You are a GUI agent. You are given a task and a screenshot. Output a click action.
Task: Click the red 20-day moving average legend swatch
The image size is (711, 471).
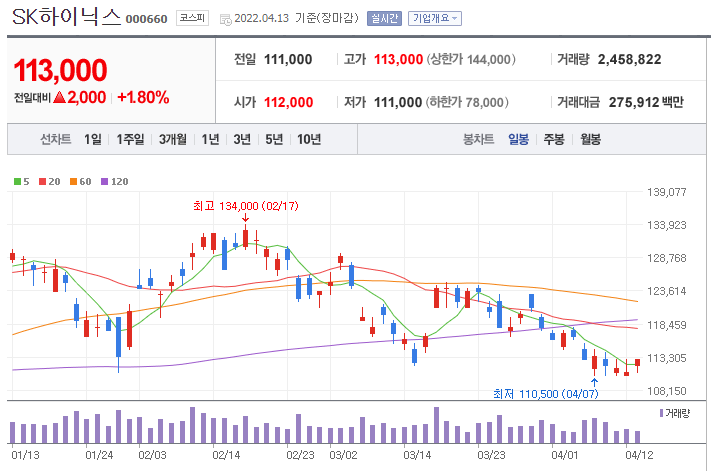tap(43, 182)
